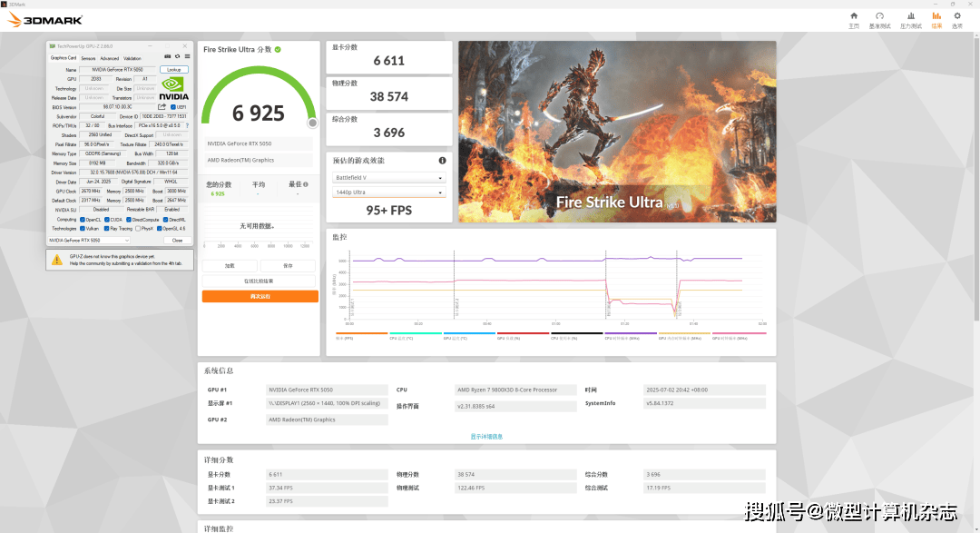This screenshot has width=980, height=533.
Task: Click GPU-Z screenshot camera icon
Action: point(168,57)
